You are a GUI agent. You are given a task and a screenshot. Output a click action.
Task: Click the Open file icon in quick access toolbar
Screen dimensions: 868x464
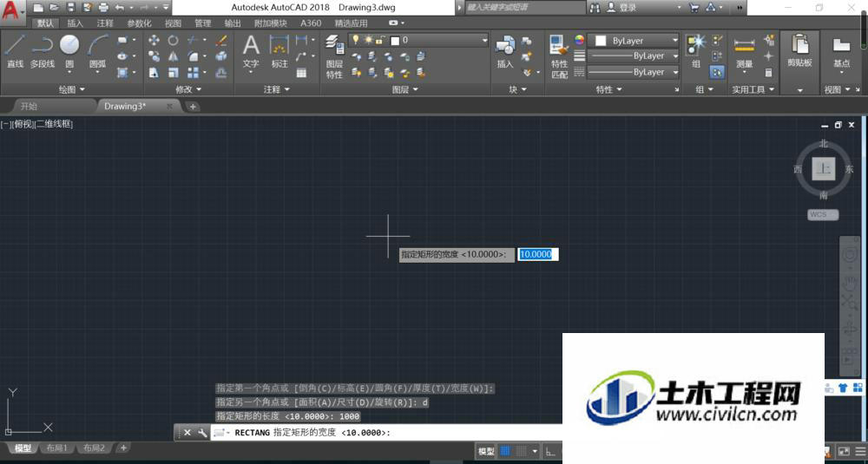click(x=54, y=8)
